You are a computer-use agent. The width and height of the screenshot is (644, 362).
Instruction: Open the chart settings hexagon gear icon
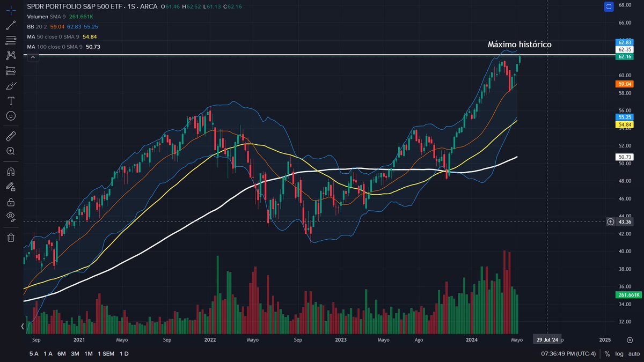click(x=630, y=340)
